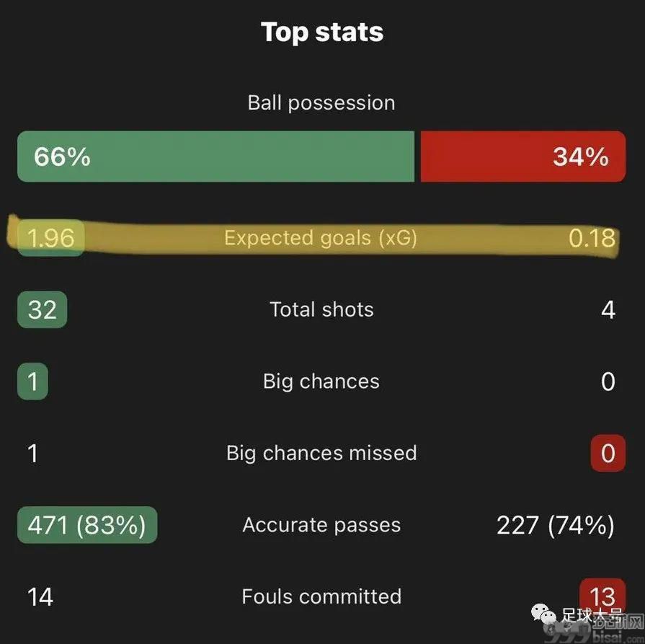Screen dimensions: 645x644
Task: Tap the 471 (83%) accurate passes badge
Action: [87, 525]
